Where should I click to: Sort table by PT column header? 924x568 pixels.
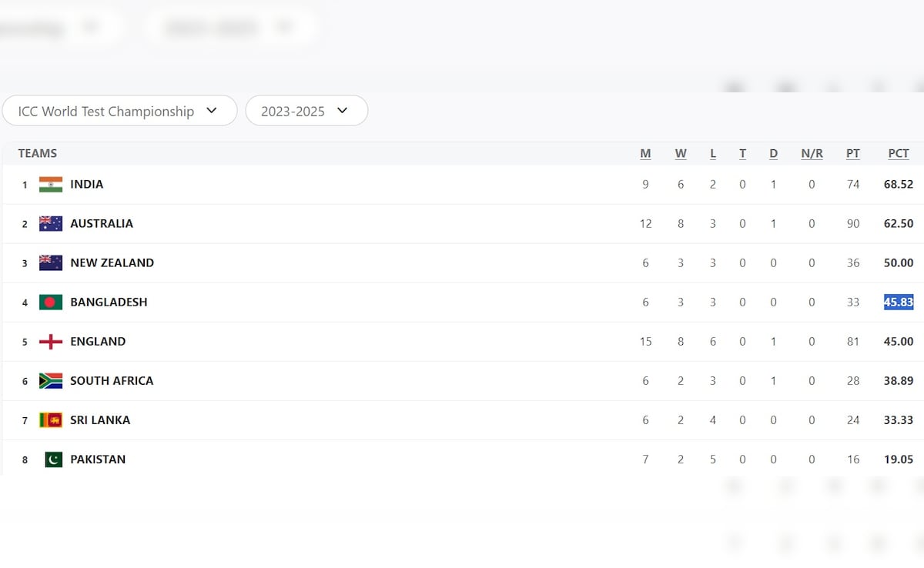(x=852, y=153)
